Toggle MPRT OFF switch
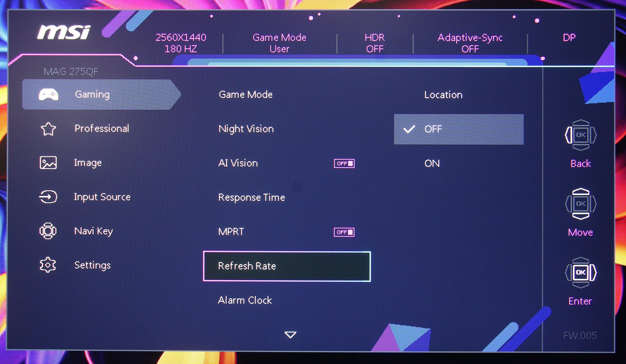The height and width of the screenshot is (364, 626). 344,232
